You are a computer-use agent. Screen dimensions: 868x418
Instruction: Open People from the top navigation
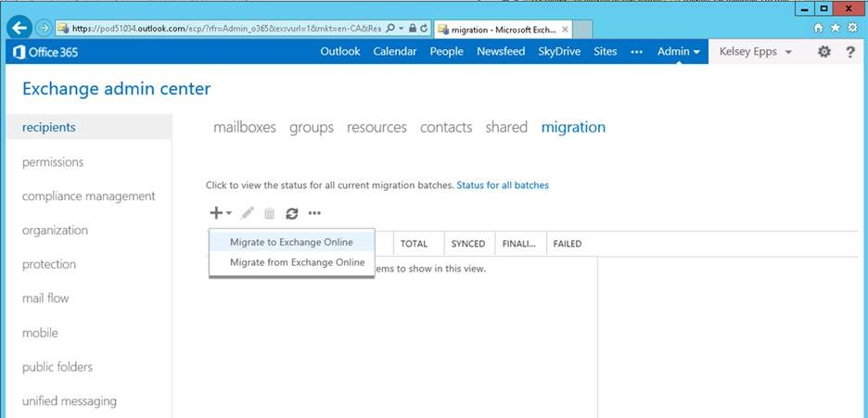[447, 51]
